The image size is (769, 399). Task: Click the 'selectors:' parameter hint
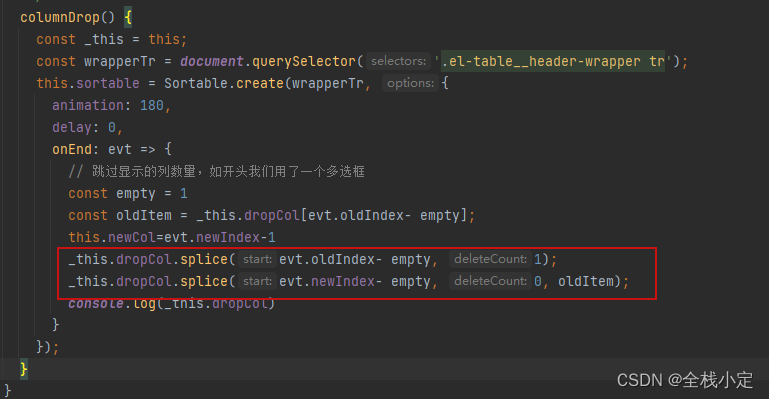click(x=398, y=61)
